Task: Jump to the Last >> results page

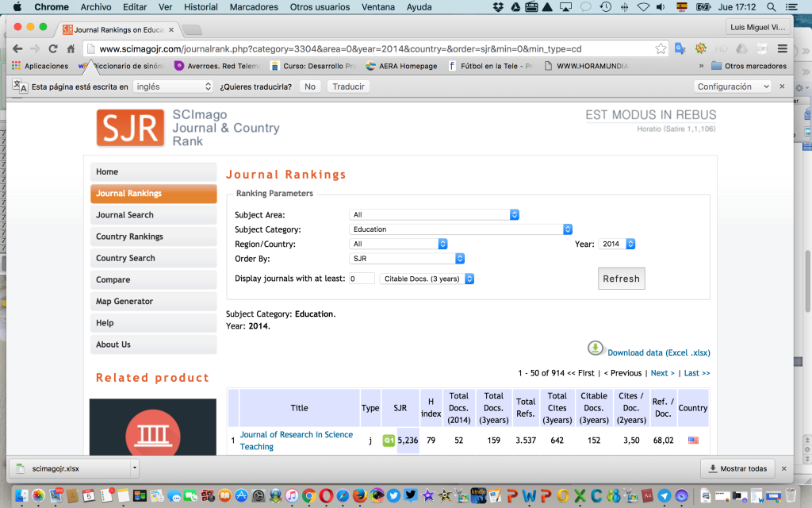Action: tap(697, 373)
